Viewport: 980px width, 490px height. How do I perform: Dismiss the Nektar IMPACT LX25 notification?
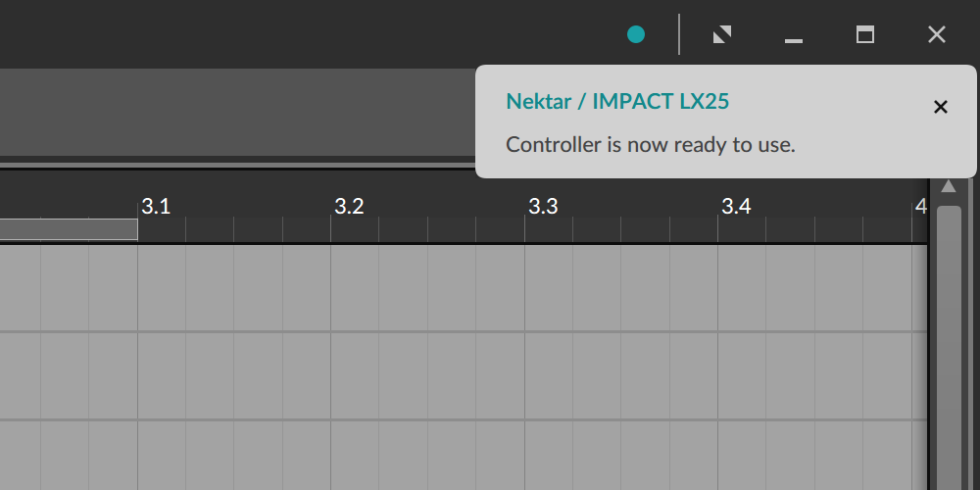(x=940, y=107)
